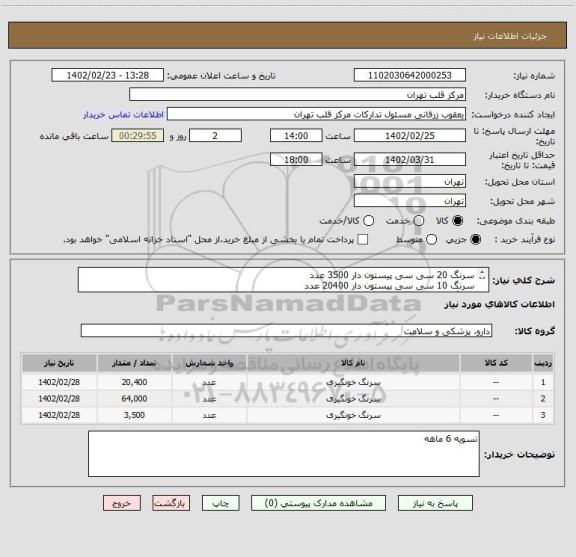Image resolution: width=576 pixels, height=557 pixels.
Task: Click the general description text area
Action: pyautogui.click(x=283, y=280)
